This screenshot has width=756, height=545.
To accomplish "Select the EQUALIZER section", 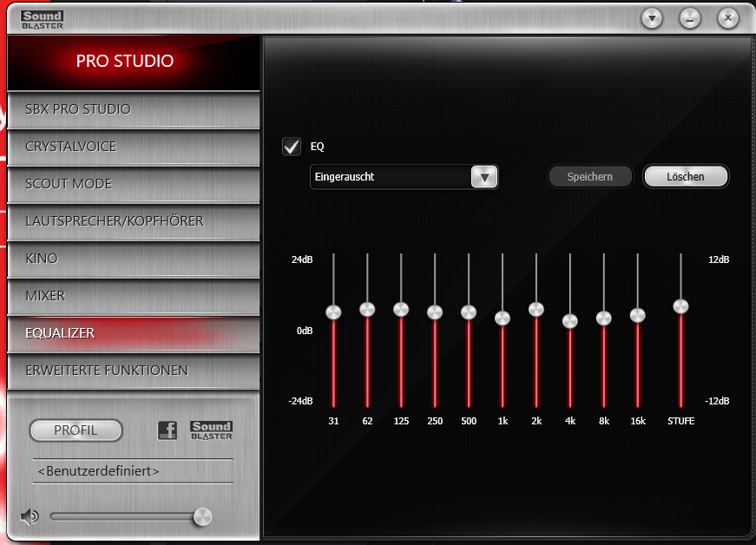I will coord(134,333).
